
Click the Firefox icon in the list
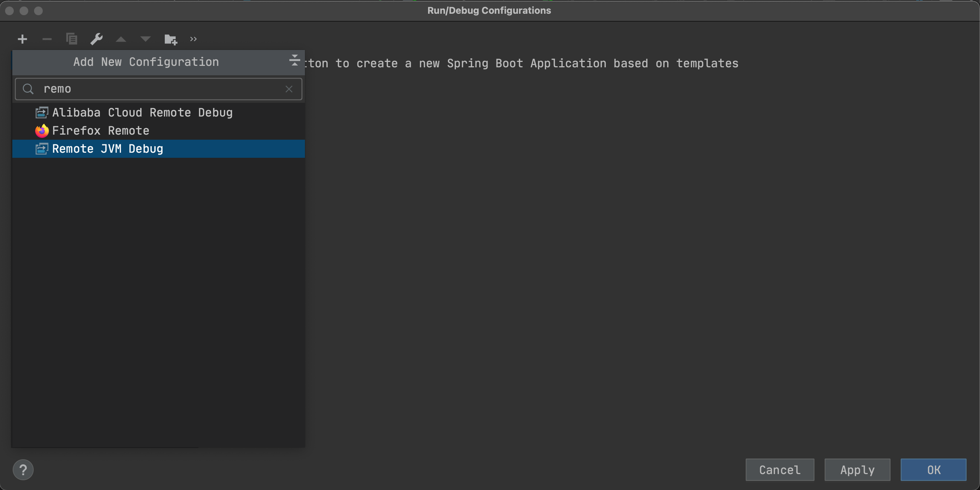click(x=42, y=131)
